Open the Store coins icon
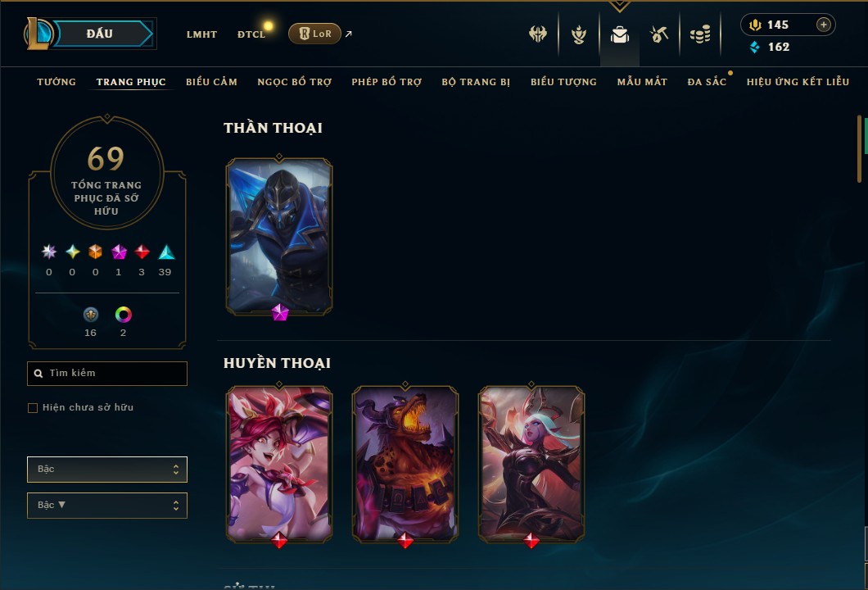The image size is (868, 590). [x=700, y=34]
